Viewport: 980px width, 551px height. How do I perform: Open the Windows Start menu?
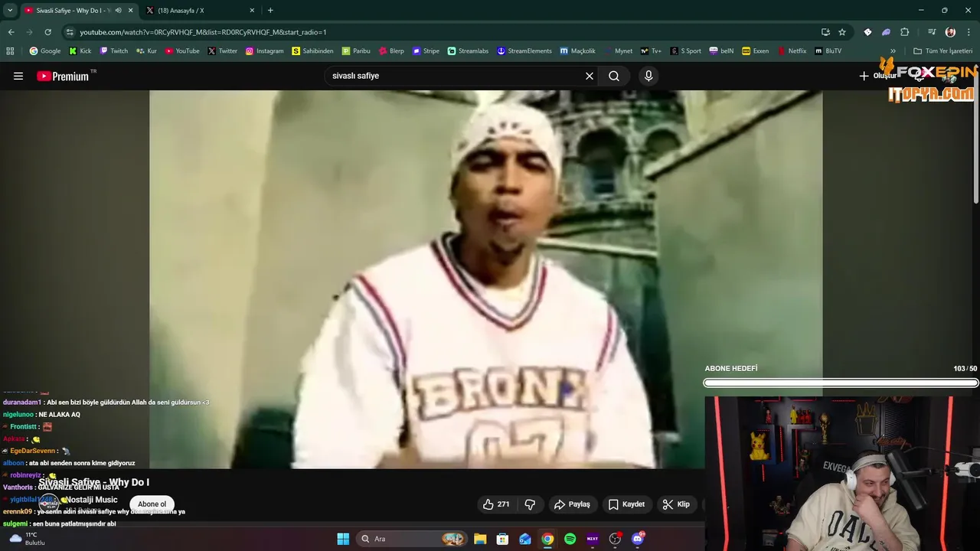pyautogui.click(x=343, y=539)
